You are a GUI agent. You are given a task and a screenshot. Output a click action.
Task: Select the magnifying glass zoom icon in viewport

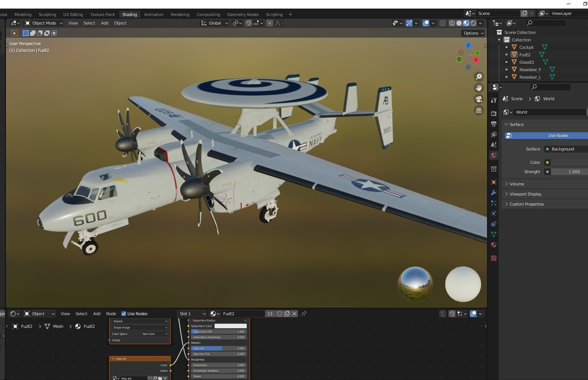click(x=478, y=76)
